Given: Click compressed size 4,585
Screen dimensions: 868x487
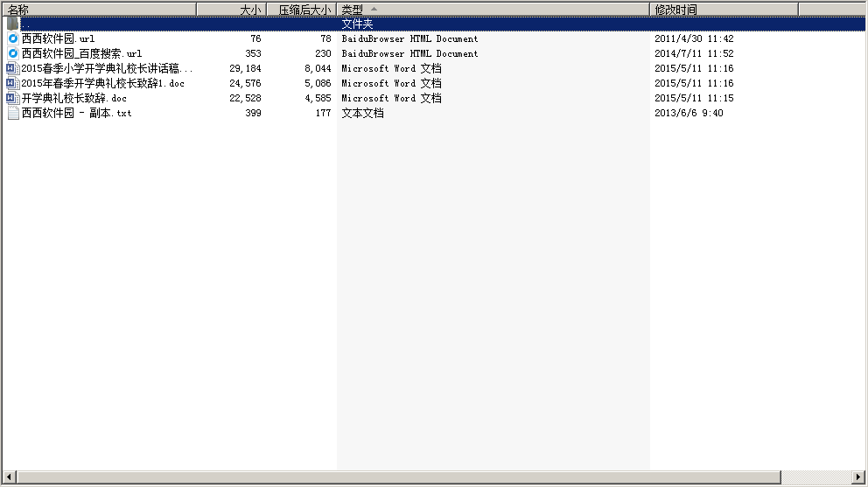Looking at the screenshot, I should (x=318, y=99).
